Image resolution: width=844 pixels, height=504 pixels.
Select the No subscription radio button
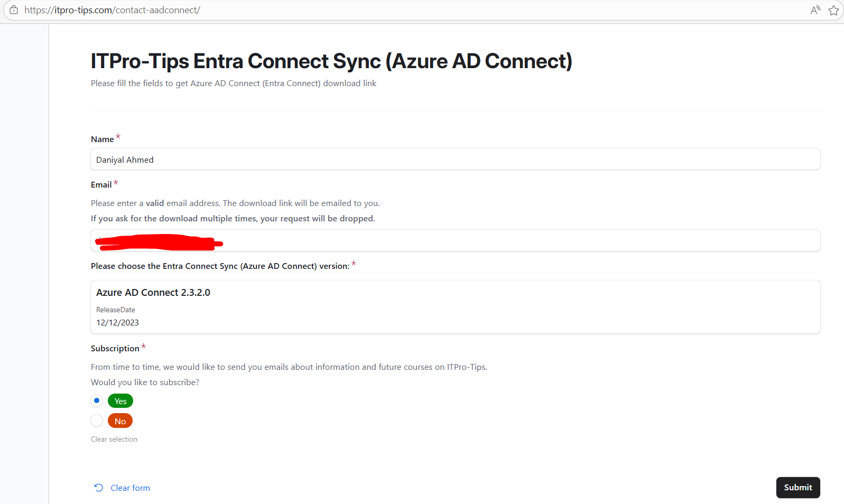97,421
